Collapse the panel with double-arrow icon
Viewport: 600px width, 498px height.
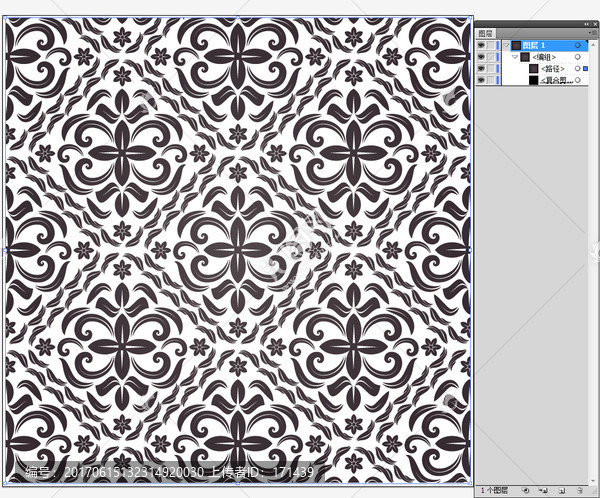click(x=586, y=24)
